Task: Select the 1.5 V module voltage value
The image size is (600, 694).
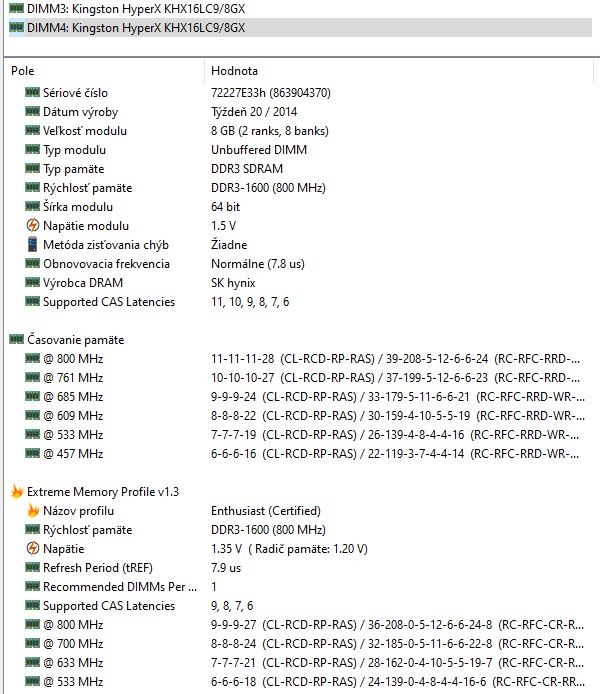Action: tap(223, 226)
